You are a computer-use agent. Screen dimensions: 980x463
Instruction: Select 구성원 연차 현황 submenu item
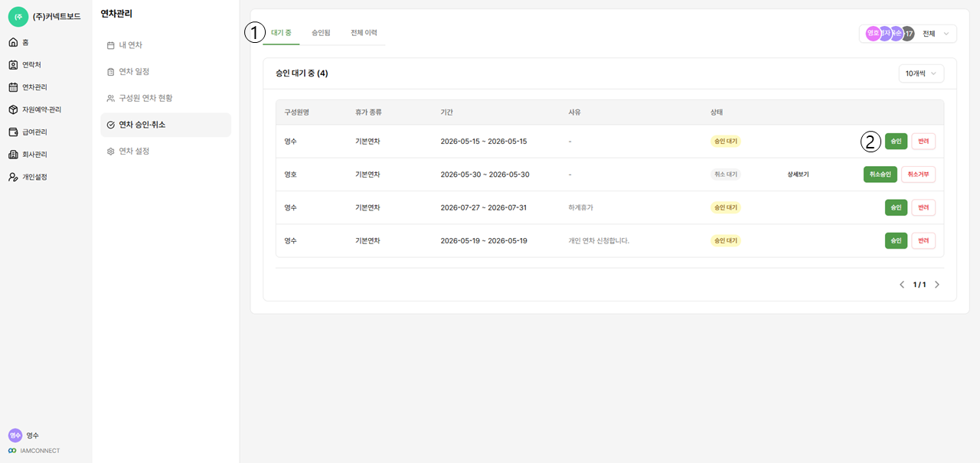pos(165,98)
